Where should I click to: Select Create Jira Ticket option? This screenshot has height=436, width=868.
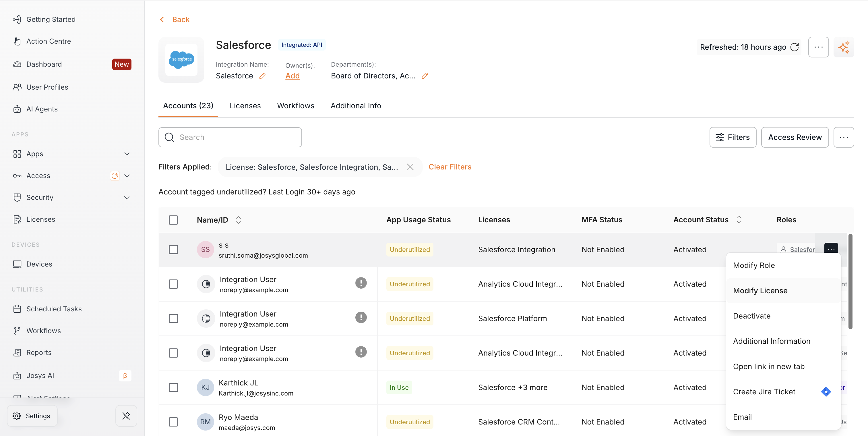tap(783, 392)
